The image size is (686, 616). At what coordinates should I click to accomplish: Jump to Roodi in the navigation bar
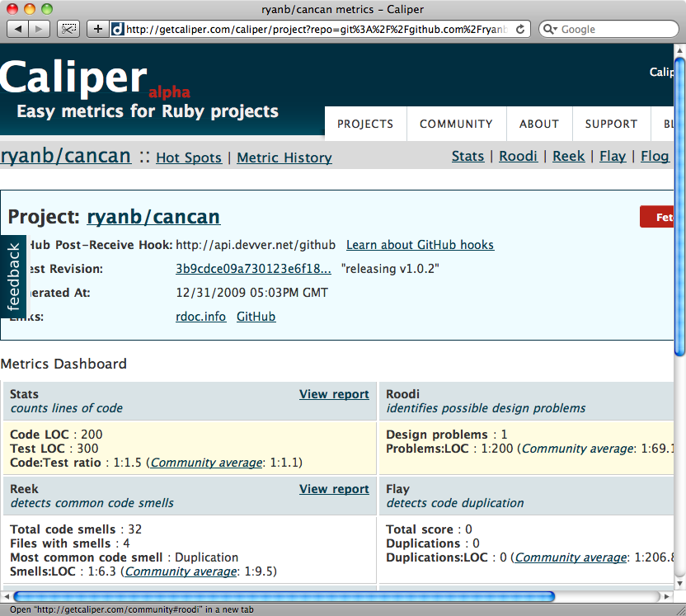point(518,156)
